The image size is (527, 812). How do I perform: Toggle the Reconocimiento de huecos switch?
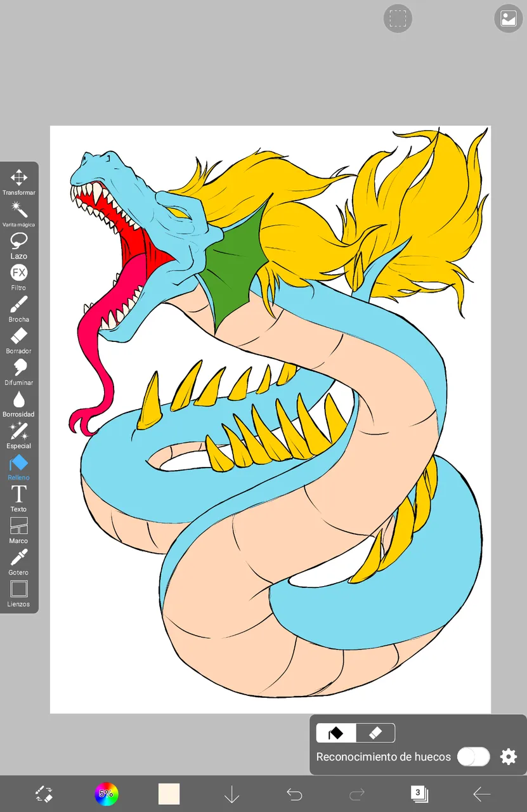[474, 756]
